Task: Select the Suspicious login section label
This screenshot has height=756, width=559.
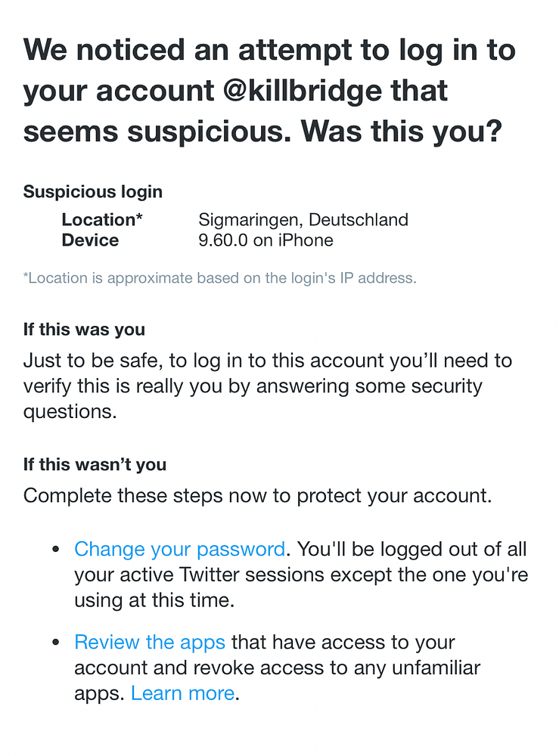Action: pos(93,192)
